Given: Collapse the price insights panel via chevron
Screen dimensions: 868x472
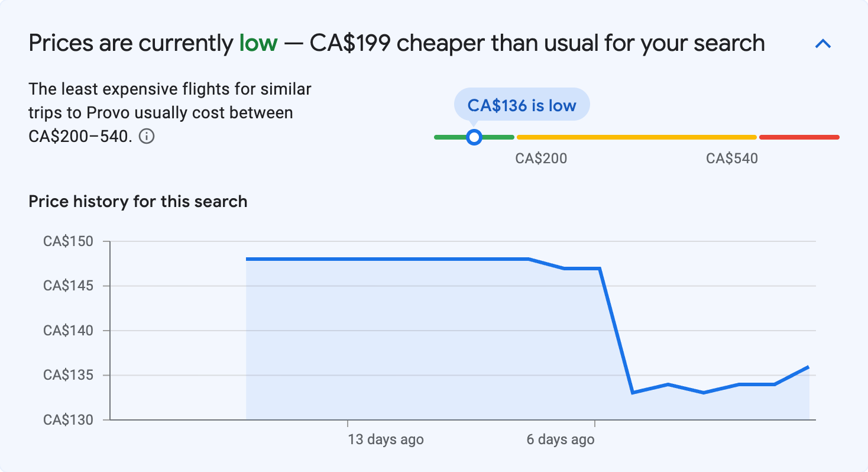Looking at the screenshot, I should coord(822,43).
